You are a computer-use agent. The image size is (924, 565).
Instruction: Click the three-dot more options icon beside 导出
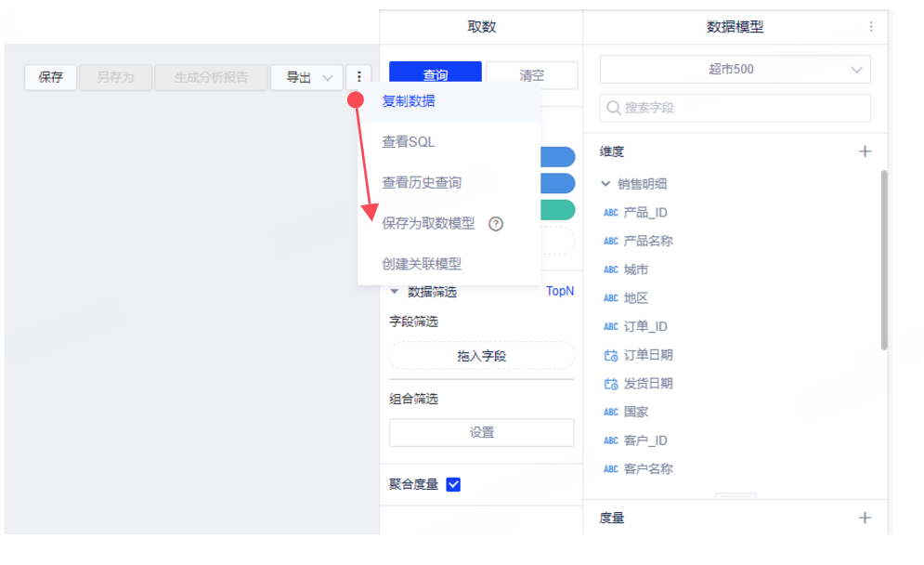coord(358,77)
